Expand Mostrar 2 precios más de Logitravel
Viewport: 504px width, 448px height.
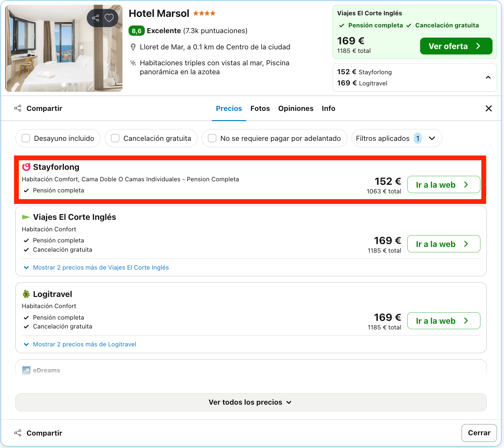(80, 344)
